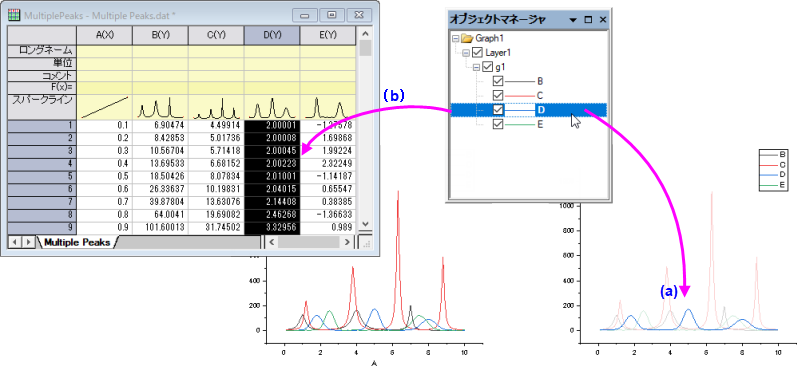Click the worksheet vertical scrollbar up arrow
The image size is (797, 366).
tap(365, 34)
